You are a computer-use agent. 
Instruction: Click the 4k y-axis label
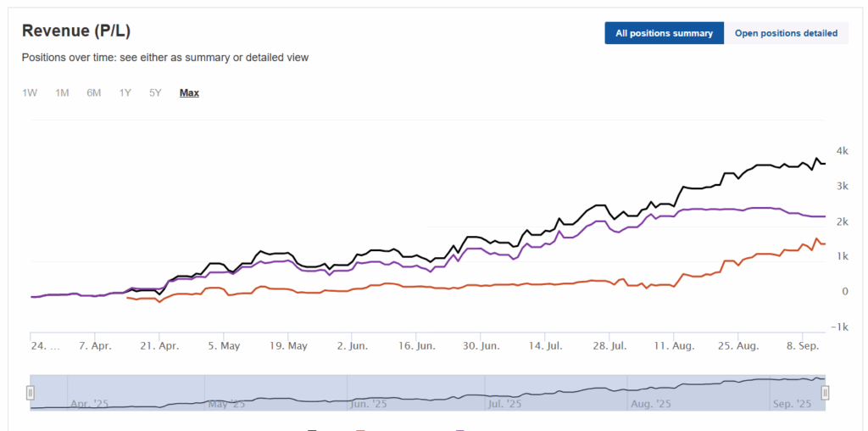pyautogui.click(x=843, y=151)
